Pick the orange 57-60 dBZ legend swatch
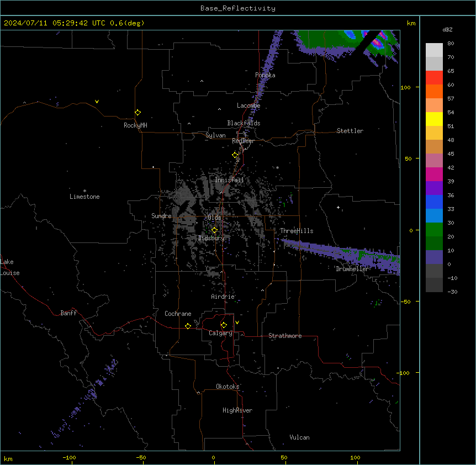The width and height of the screenshot is (476, 465). pos(434,91)
